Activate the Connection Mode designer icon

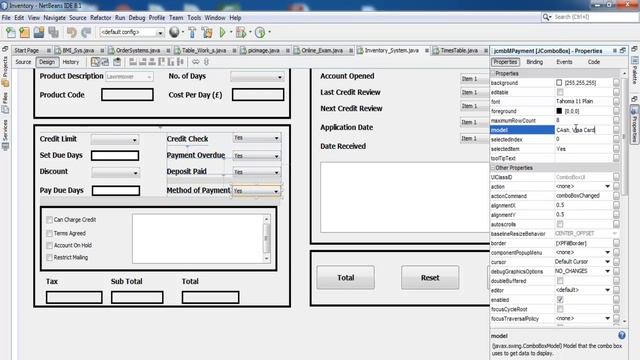tap(105, 62)
